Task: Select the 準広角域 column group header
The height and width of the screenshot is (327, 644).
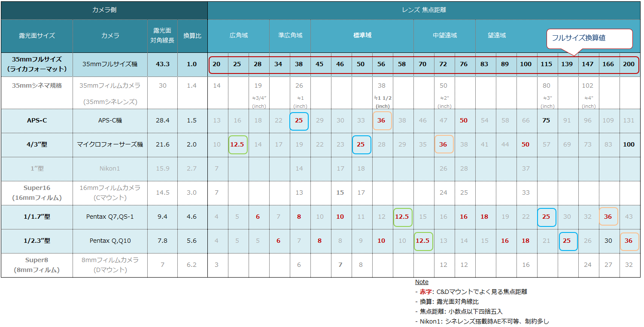Action: point(290,35)
